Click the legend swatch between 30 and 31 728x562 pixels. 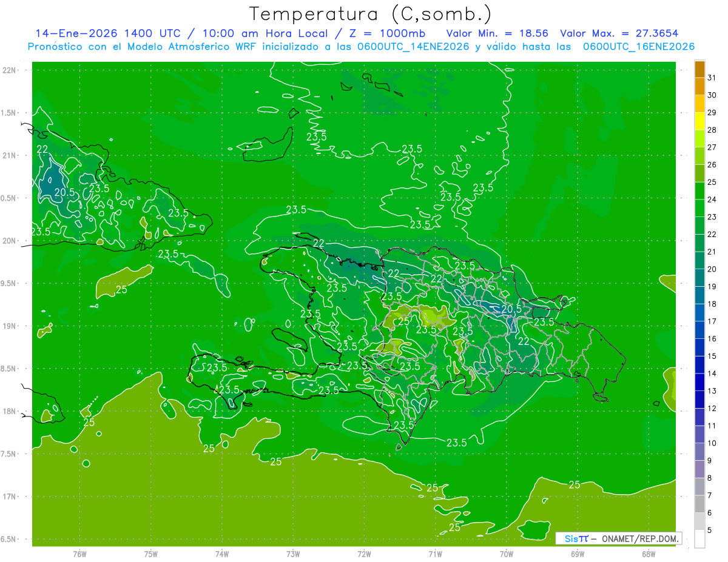point(699,87)
